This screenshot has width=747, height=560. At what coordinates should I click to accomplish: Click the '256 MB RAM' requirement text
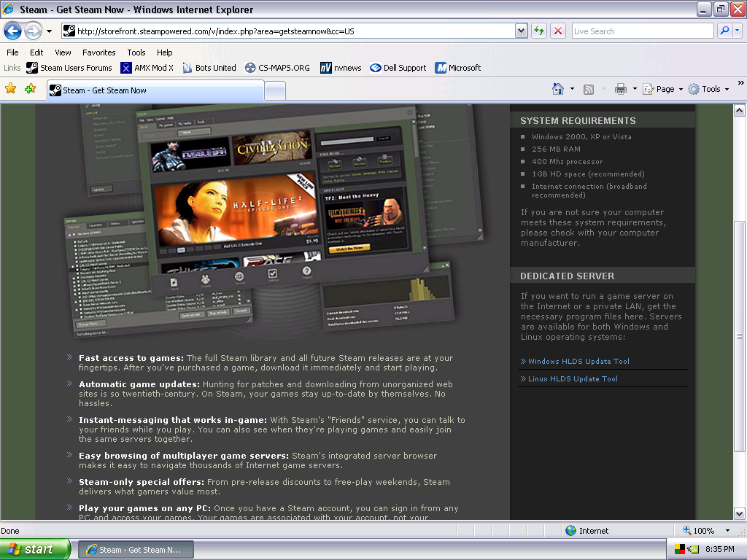click(556, 149)
